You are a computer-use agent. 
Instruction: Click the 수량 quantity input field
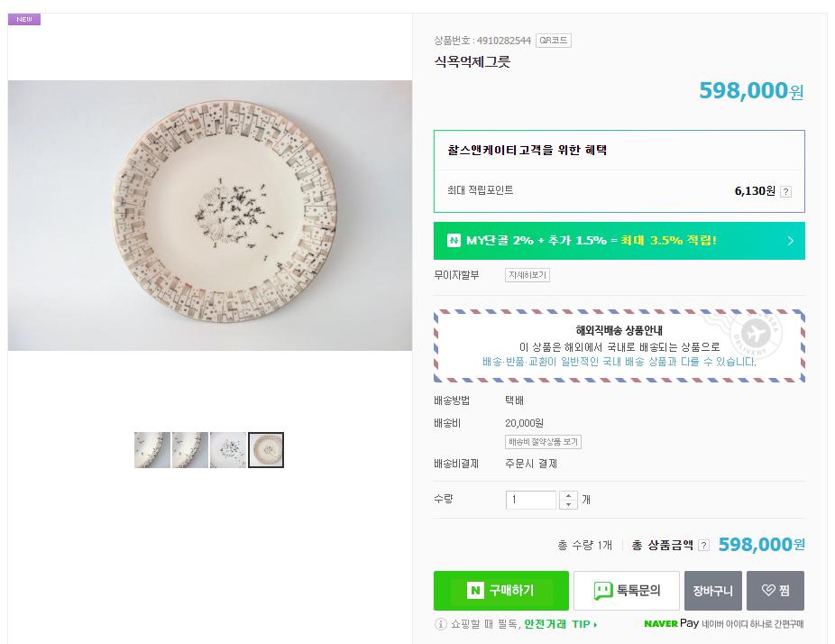531,500
